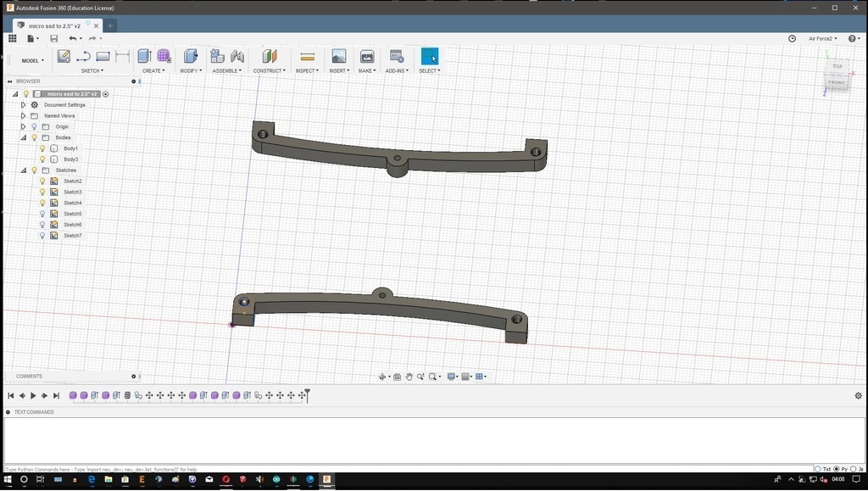Click the Save icon in top toolbar
Image resolution: width=868 pixels, height=491 pixels.
pyautogui.click(x=54, y=38)
